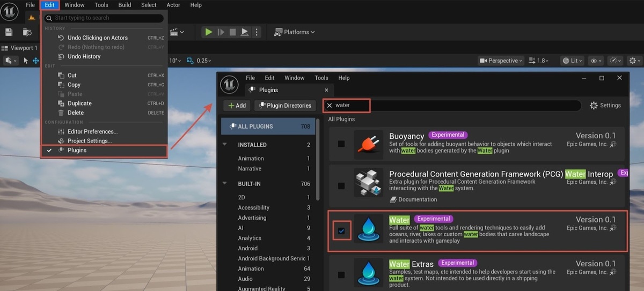Start Play in Editor with green Play button
Image resolution: width=644 pixels, height=291 pixels.
click(x=208, y=32)
